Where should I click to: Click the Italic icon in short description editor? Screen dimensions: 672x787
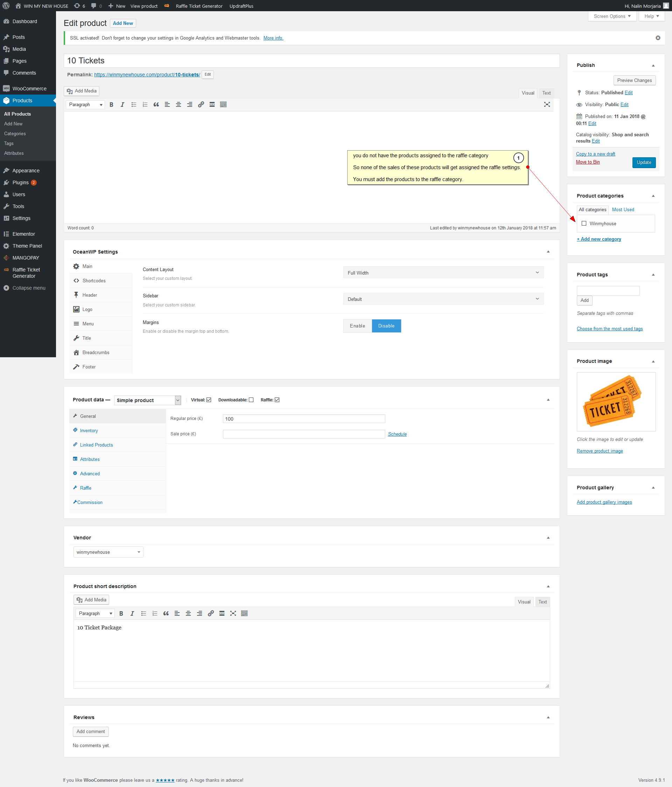[132, 613]
